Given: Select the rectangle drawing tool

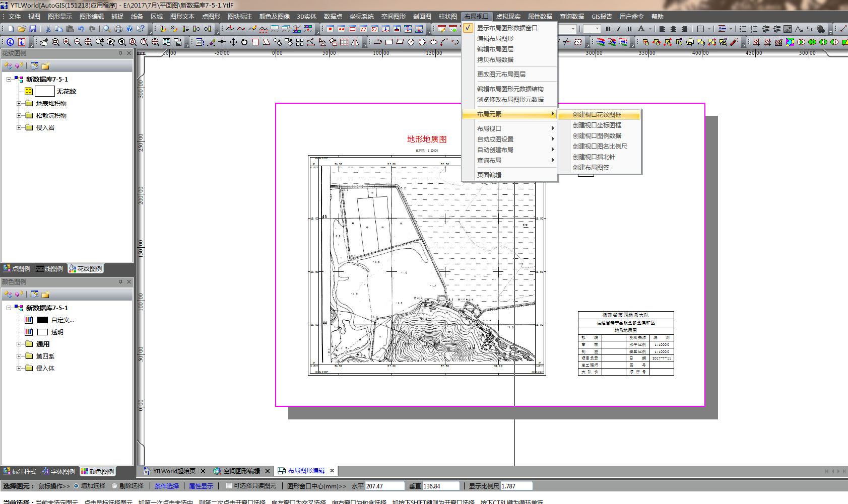Looking at the screenshot, I should pos(389,42).
